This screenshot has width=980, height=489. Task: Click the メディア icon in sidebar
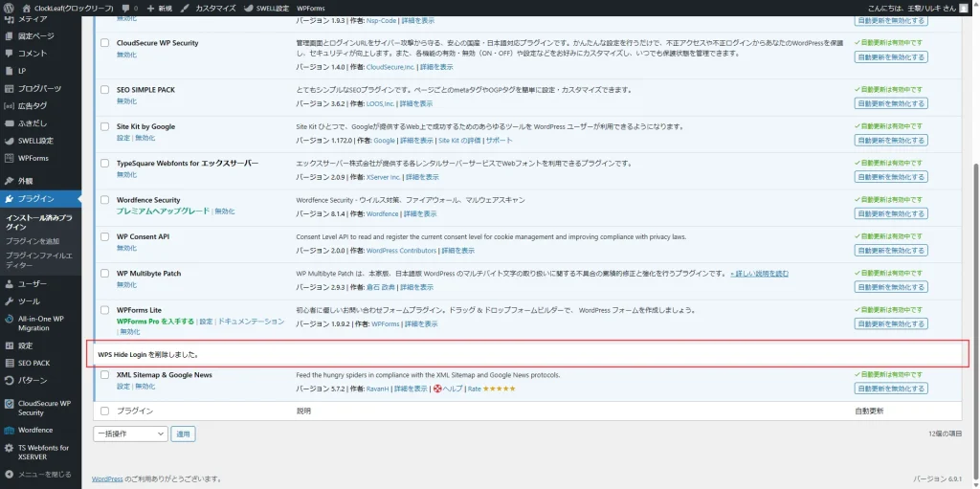pyautogui.click(x=9, y=19)
